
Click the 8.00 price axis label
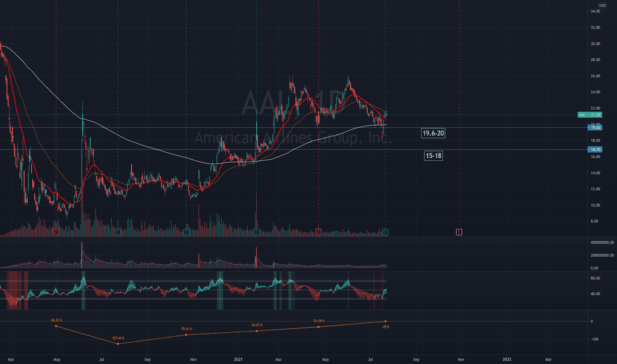tap(594, 221)
